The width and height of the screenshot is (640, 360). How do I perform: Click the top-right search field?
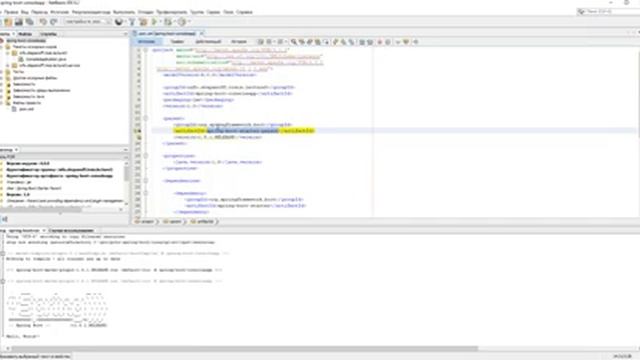pos(608,11)
